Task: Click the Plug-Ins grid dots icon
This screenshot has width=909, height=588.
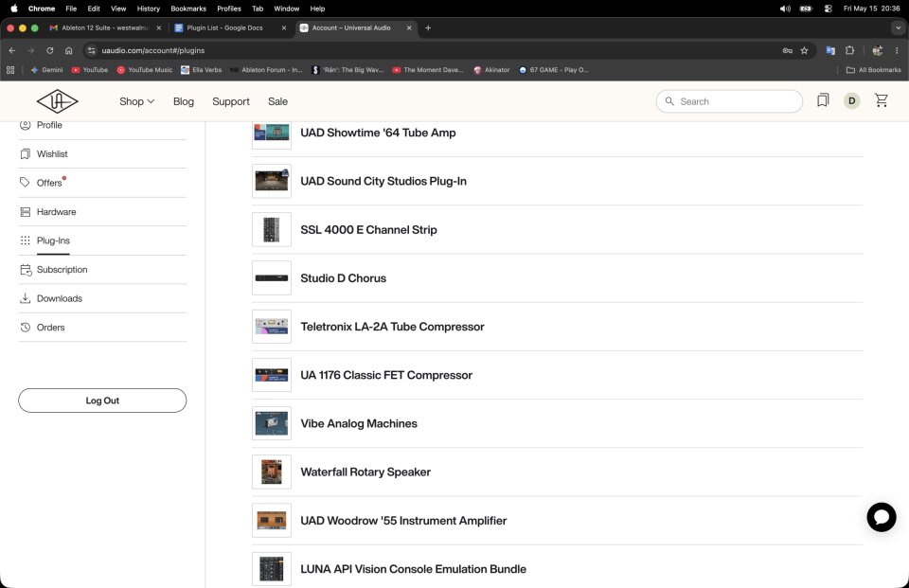Action: (25, 241)
